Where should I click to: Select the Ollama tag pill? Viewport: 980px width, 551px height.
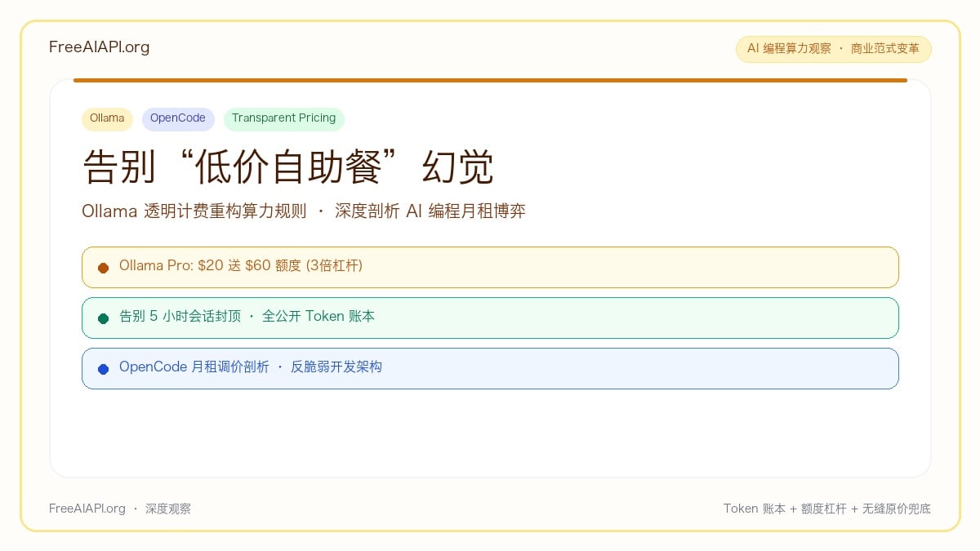pos(107,119)
